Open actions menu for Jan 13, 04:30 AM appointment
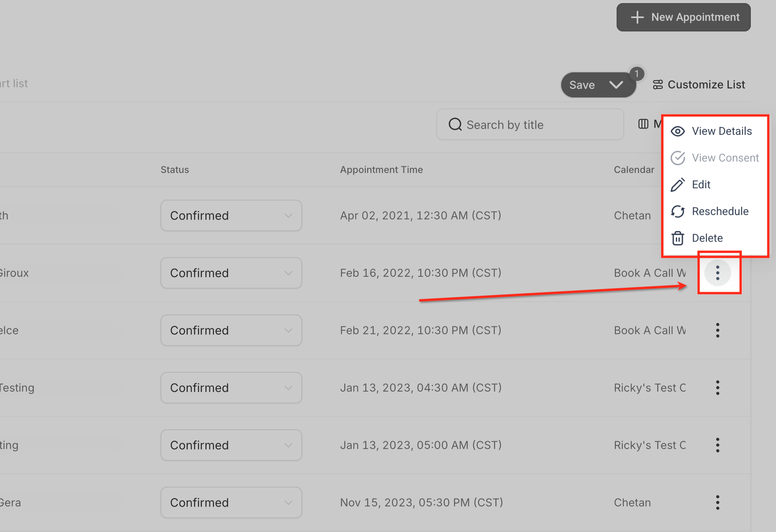This screenshot has height=532, width=776. click(x=717, y=388)
